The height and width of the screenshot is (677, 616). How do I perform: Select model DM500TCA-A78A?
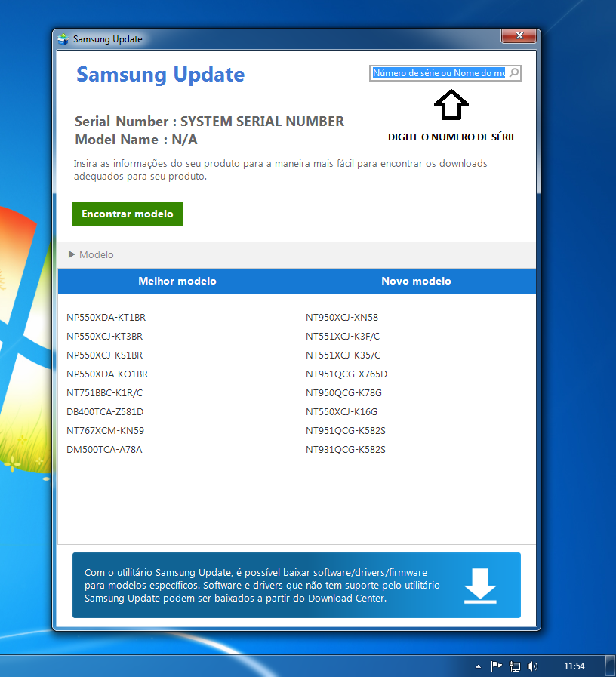104,450
